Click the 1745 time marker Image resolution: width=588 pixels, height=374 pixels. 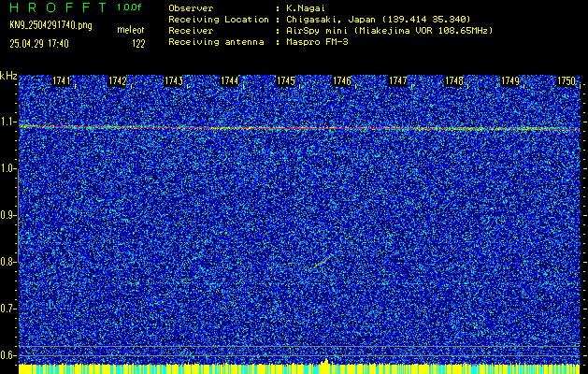pos(285,81)
